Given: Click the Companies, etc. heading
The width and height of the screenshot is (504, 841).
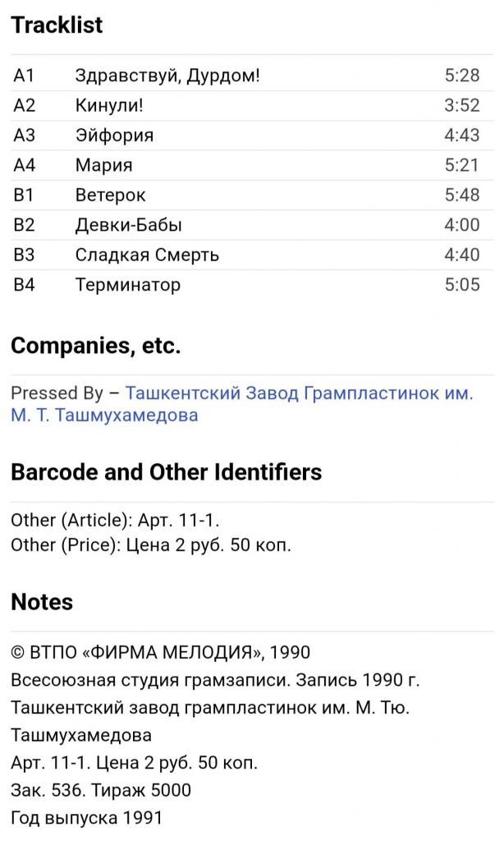Looking at the screenshot, I should coord(95,346).
